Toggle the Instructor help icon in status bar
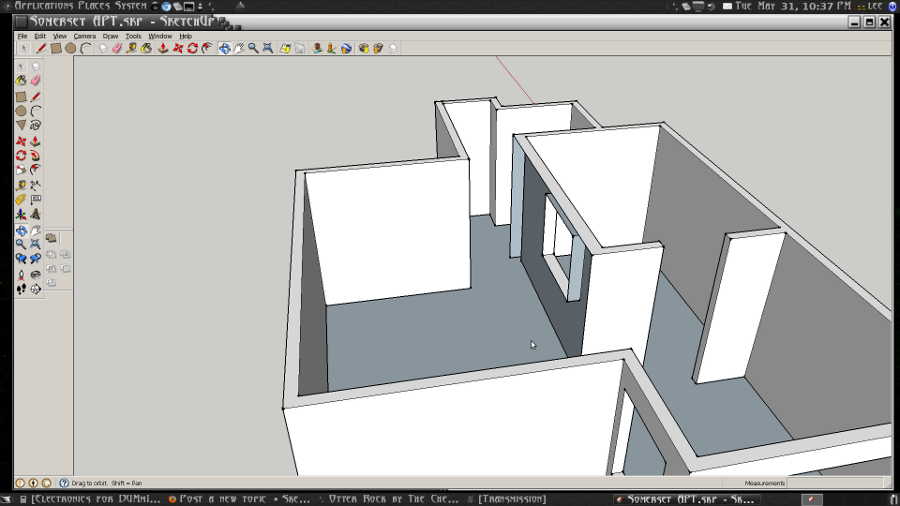900x506 pixels. coord(64,483)
